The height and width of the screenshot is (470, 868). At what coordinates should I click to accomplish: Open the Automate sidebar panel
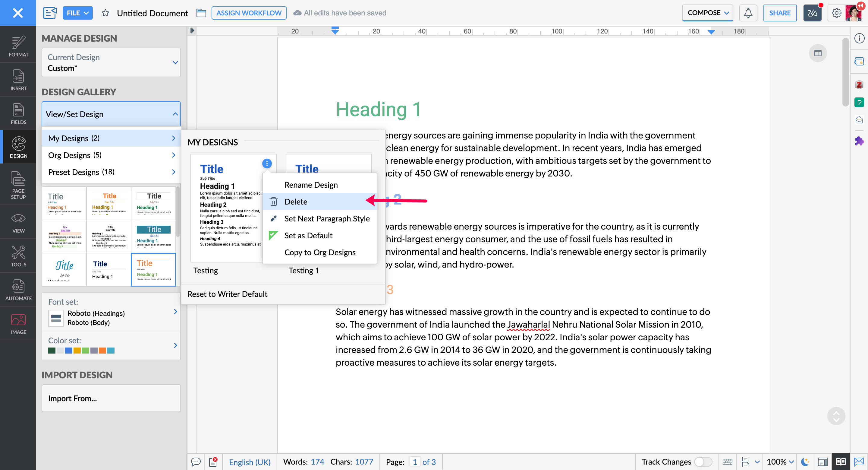[x=18, y=290]
